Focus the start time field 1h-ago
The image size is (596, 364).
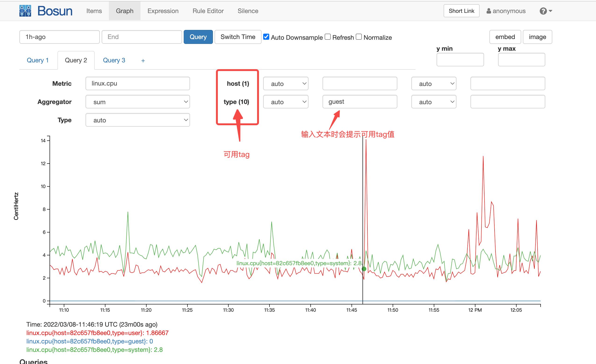point(60,37)
